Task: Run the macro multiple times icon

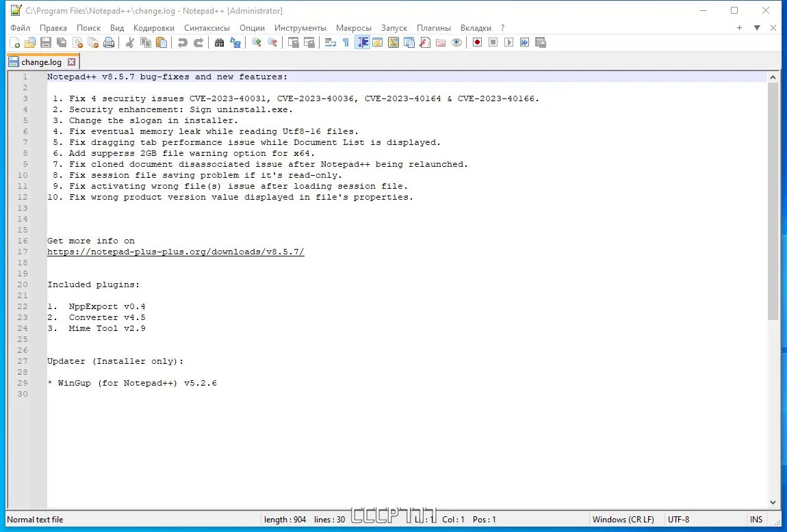Action: [x=524, y=42]
